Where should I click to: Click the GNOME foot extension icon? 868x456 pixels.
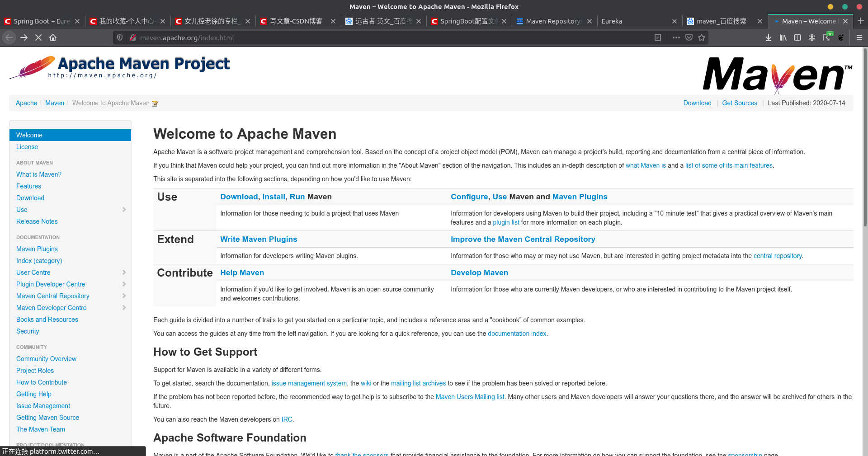tap(841, 38)
